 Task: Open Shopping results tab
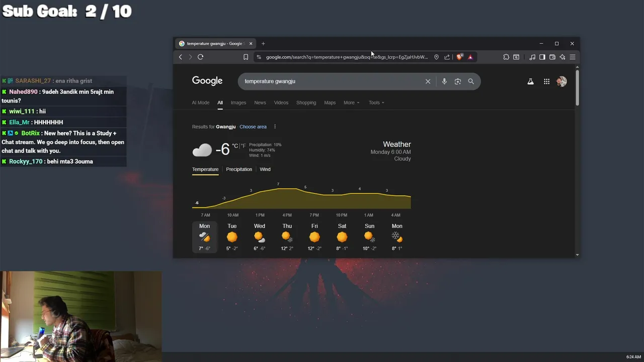306,103
